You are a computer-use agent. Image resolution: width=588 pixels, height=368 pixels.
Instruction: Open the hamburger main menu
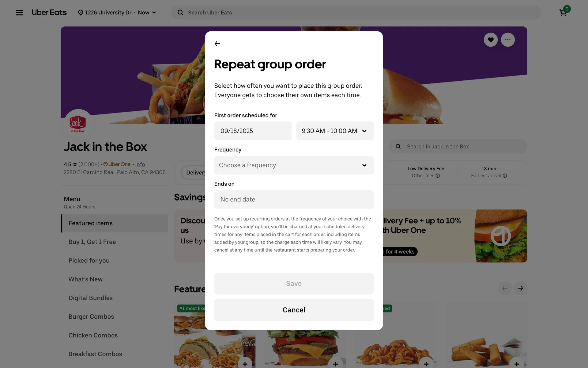[19, 13]
